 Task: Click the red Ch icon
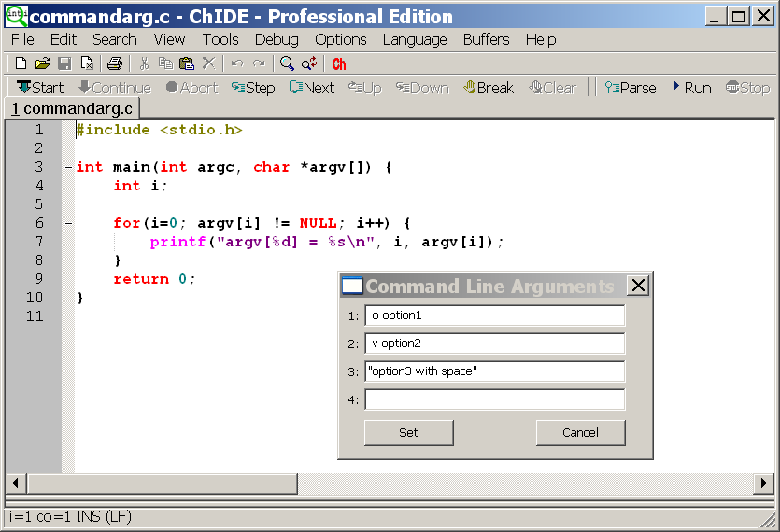click(x=339, y=64)
